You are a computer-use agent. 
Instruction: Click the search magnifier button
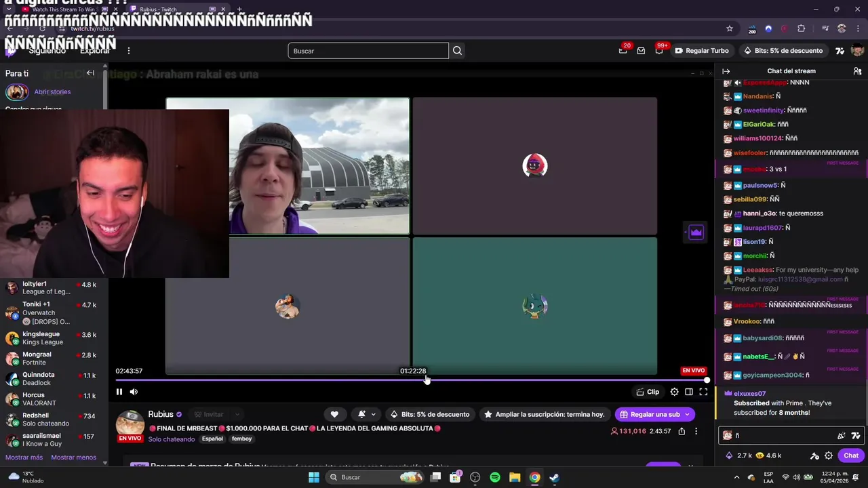coord(458,51)
